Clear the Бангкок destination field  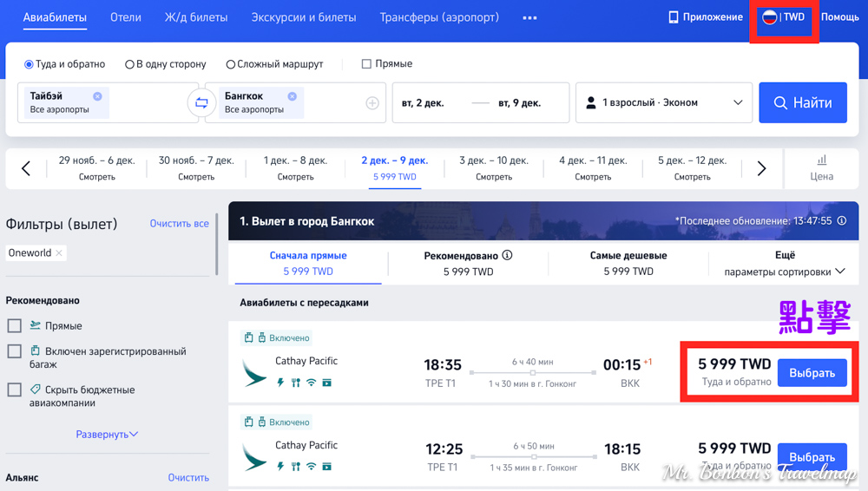(293, 96)
